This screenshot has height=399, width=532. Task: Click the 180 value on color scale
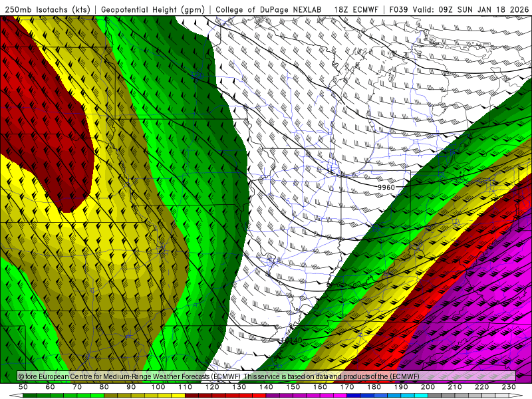click(374, 387)
